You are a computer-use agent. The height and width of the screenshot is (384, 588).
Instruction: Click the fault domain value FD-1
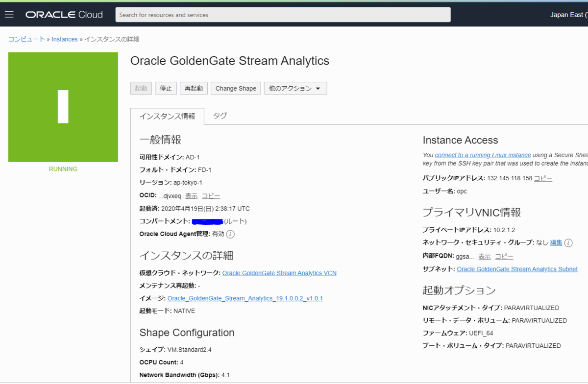click(205, 170)
